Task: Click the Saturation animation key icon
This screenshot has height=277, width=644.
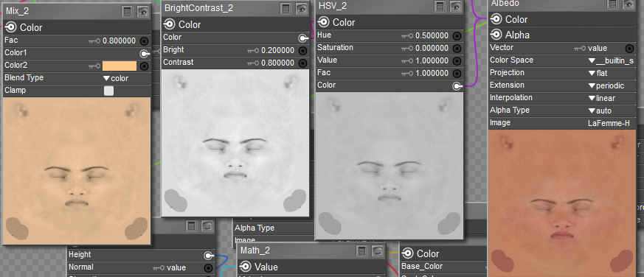Action: (407, 49)
